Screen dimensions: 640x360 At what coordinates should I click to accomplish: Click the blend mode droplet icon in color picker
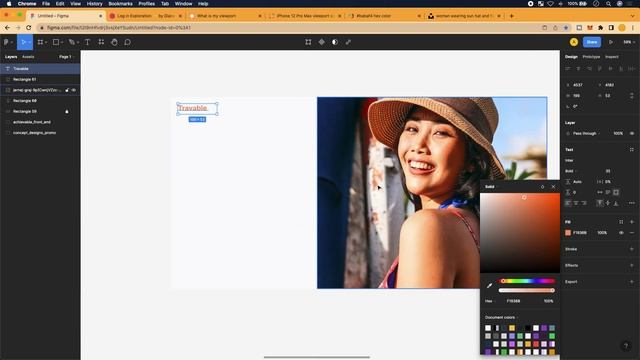(x=542, y=187)
